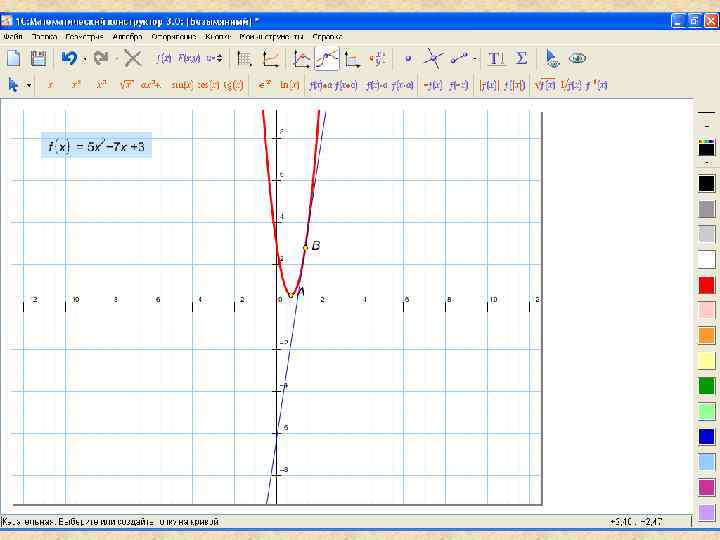Insert the x squared template
Screen dimensions: 720x540
[x=76, y=85]
